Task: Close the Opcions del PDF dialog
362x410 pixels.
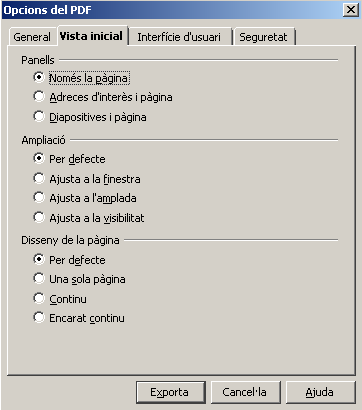Action: pyautogui.click(x=350, y=10)
